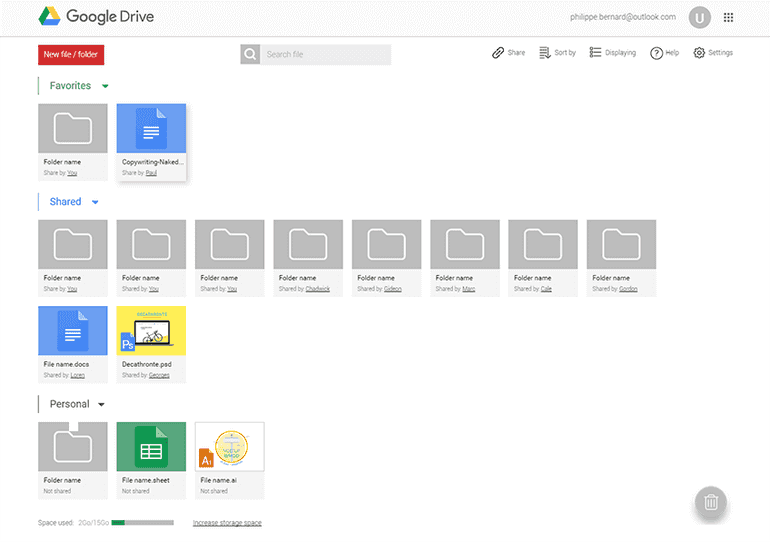Collapse the Shared section arrow
This screenshot has width=770, height=542.
coord(95,203)
